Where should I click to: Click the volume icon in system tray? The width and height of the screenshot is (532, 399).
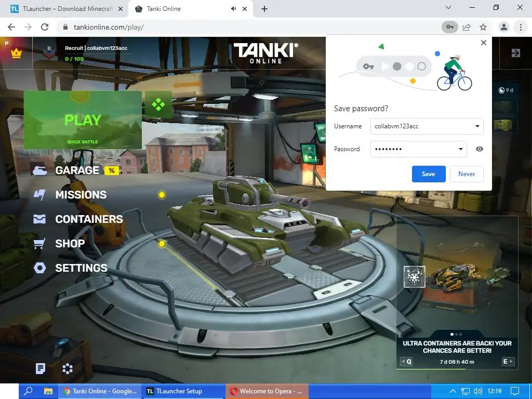[478, 391]
